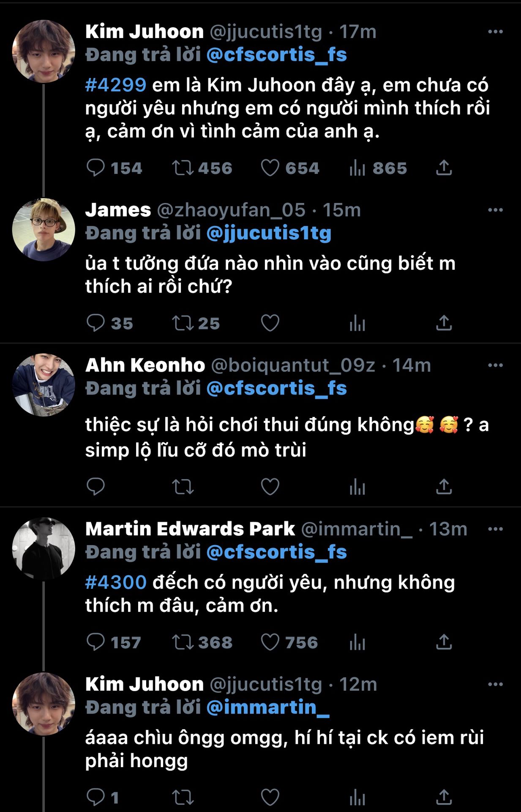Like James's reply tweet
This screenshot has height=812, width=521.
pyautogui.click(x=270, y=323)
